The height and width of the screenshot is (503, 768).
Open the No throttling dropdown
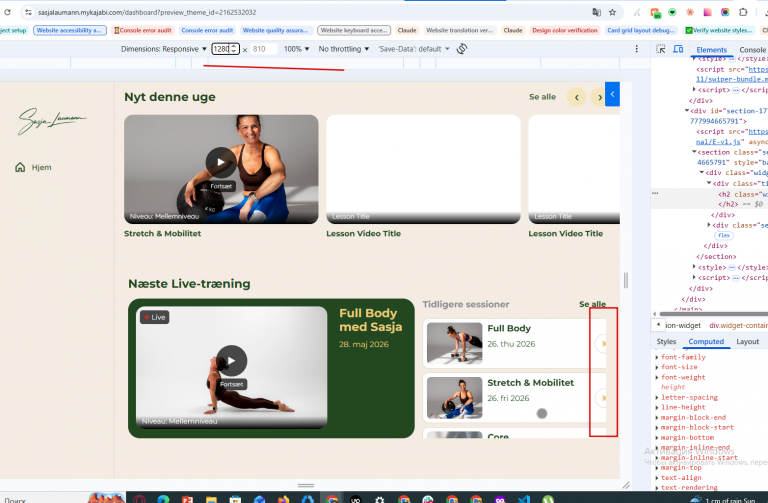[x=343, y=49]
